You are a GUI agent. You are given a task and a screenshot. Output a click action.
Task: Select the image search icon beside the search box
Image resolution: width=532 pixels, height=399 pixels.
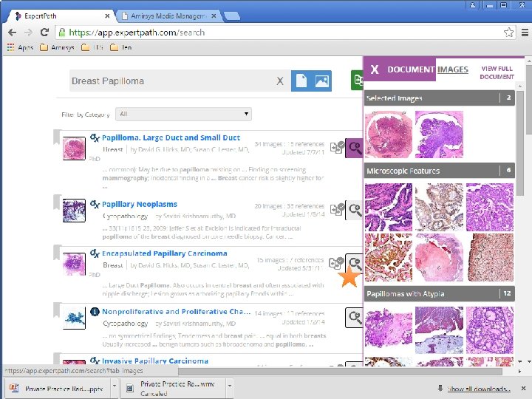[321, 81]
